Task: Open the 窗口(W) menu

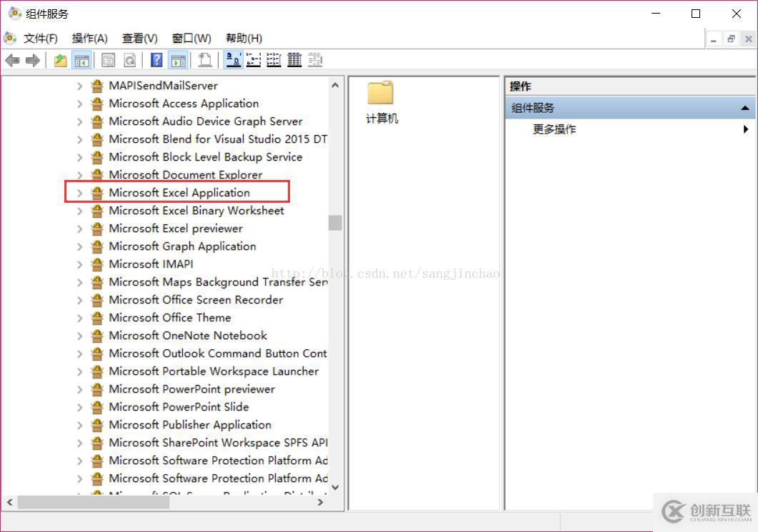Action: [x=191, y=38]
